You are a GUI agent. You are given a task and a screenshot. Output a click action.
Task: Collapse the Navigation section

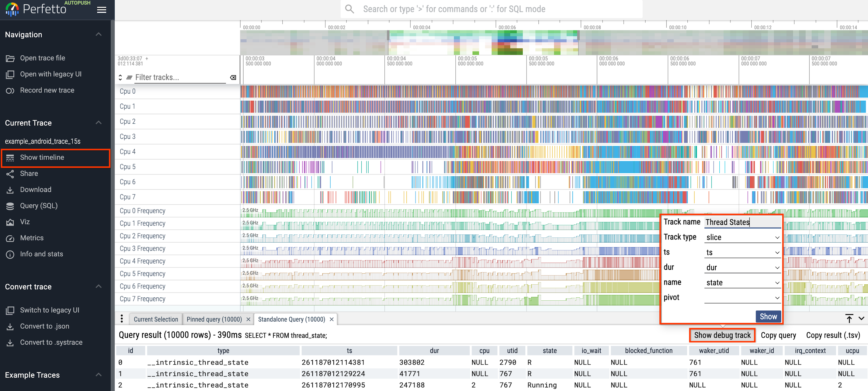pyautogui.click(x=98, y=34)
